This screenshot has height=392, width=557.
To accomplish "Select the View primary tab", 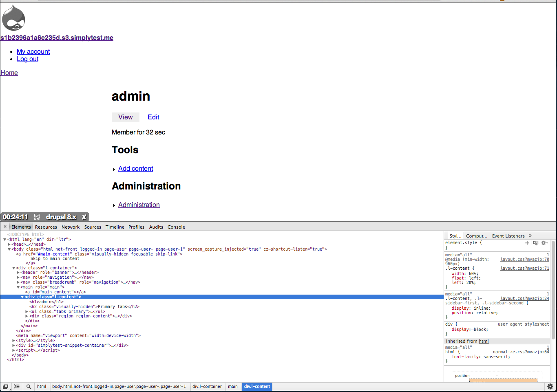I will tap(126, 117).
